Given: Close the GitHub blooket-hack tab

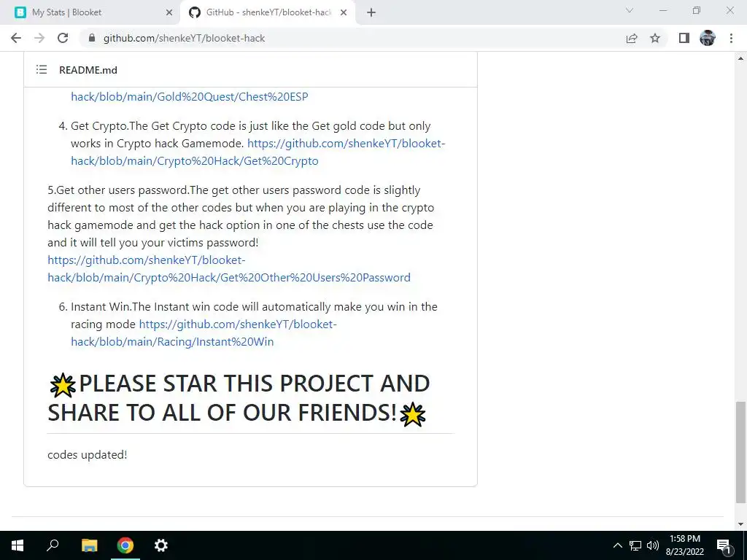Looking at the screenshot, I should point(344,12).
